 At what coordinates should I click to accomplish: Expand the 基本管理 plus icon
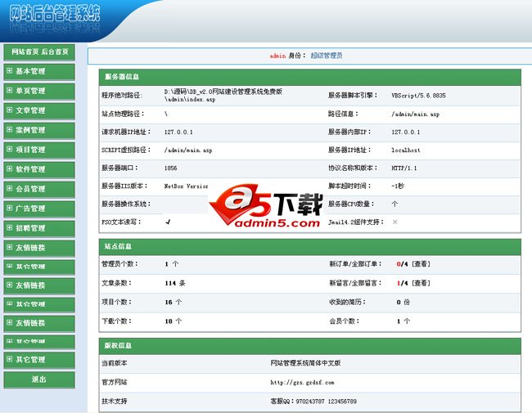(x=10, y=70)
